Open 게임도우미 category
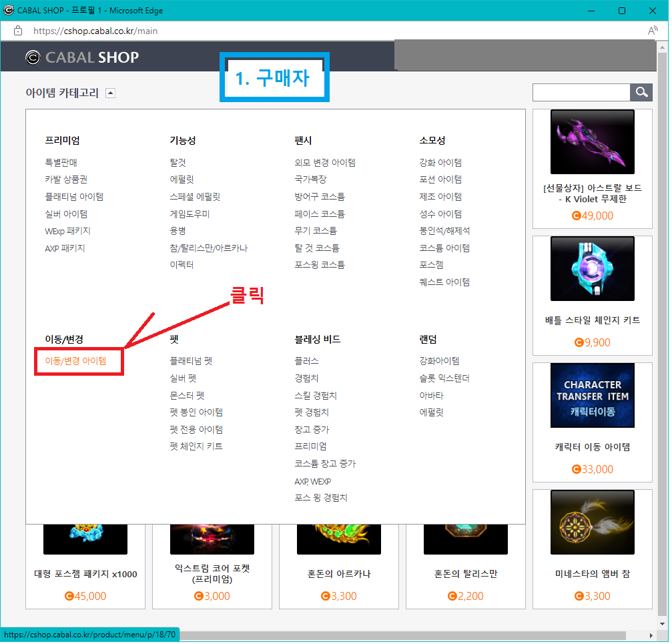The width and height of the screenshot is (672, 644). point(191,215)
